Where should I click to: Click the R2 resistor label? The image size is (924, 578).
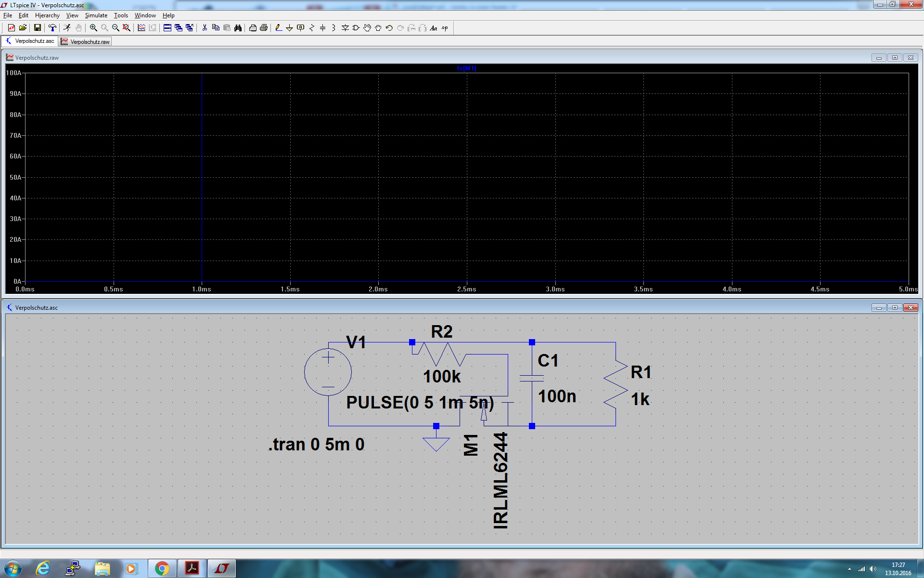point(441,331)
